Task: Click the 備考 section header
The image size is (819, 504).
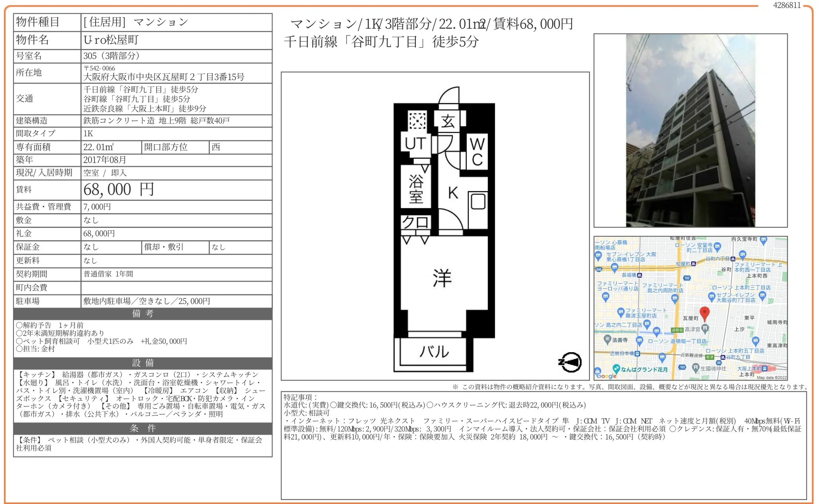Action: (x=143, y=314)
